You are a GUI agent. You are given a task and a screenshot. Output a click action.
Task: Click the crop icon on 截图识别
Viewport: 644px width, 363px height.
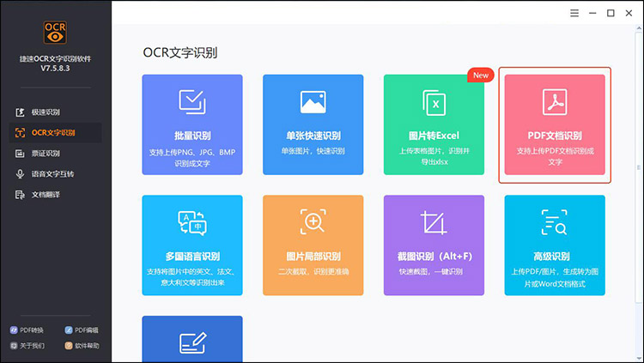[434, 223]
